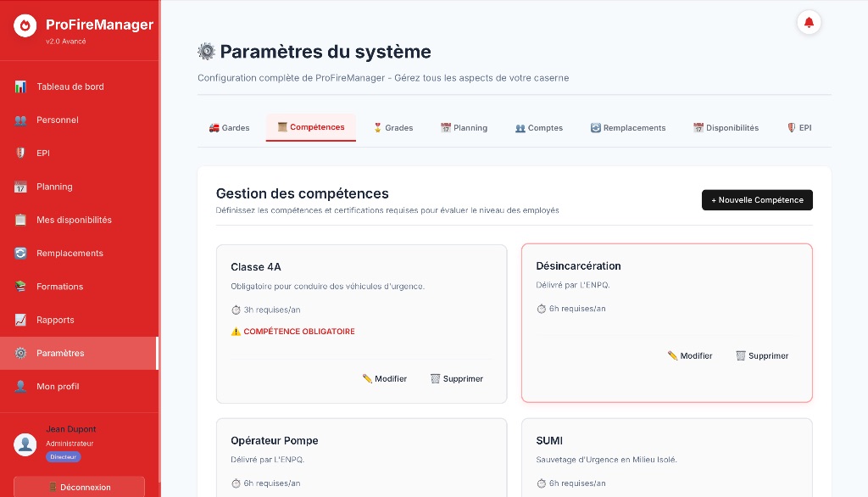Click the Formations icon in the sidebar
This screenshot has height=497, width=868.
20,286
